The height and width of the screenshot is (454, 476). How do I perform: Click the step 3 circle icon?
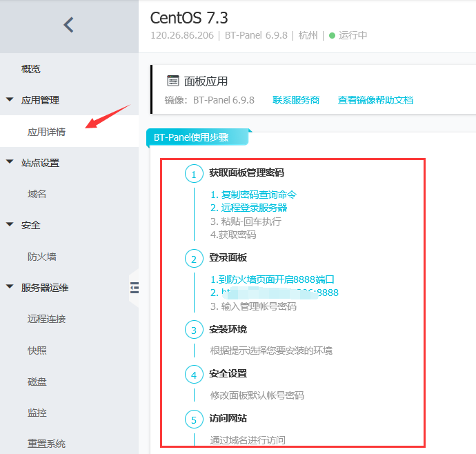tap(194, 330)
